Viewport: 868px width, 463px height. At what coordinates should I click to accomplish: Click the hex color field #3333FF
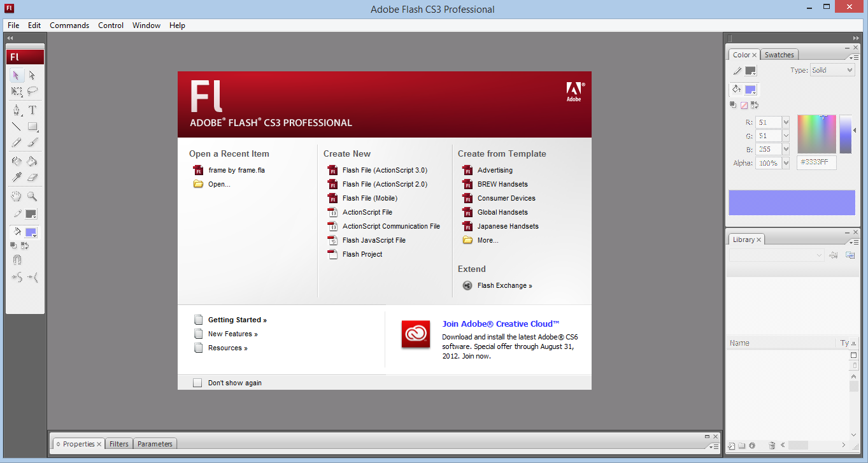click(x=818, y=163)
